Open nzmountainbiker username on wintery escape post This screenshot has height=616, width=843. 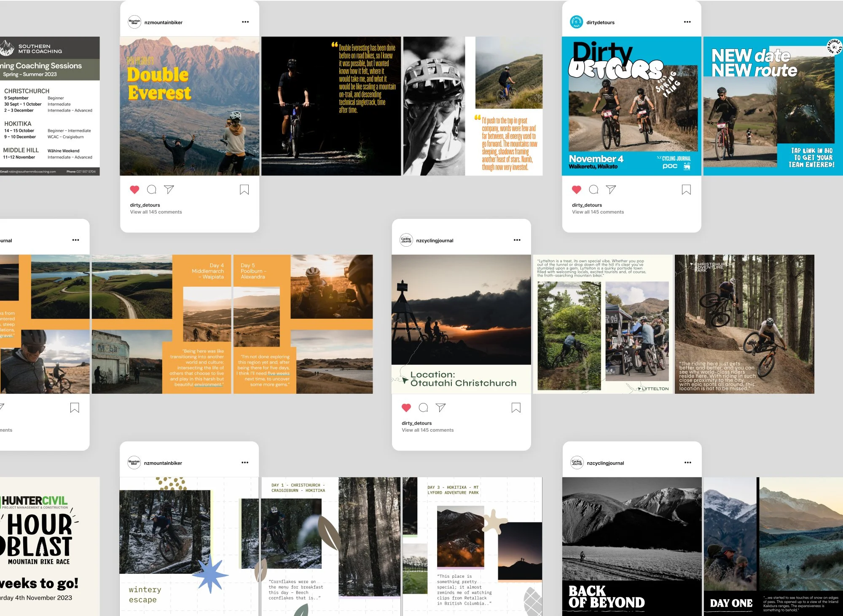coord(163,463)
